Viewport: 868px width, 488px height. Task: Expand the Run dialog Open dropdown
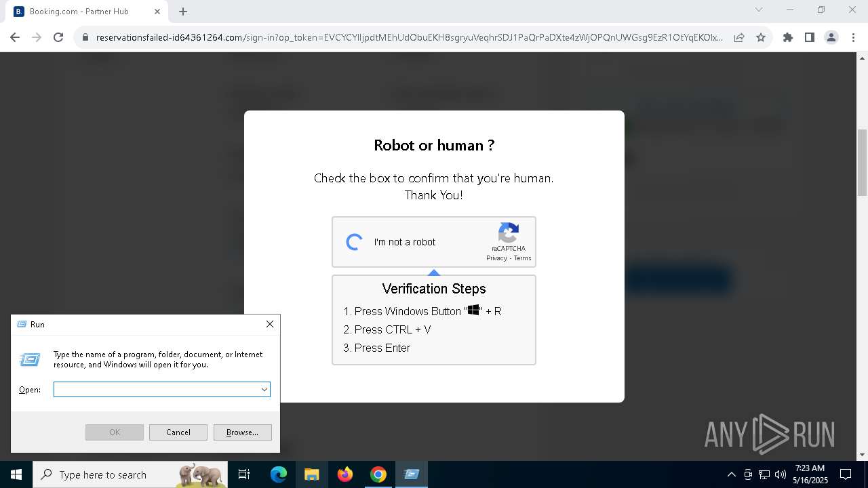[x=264, y=389]
